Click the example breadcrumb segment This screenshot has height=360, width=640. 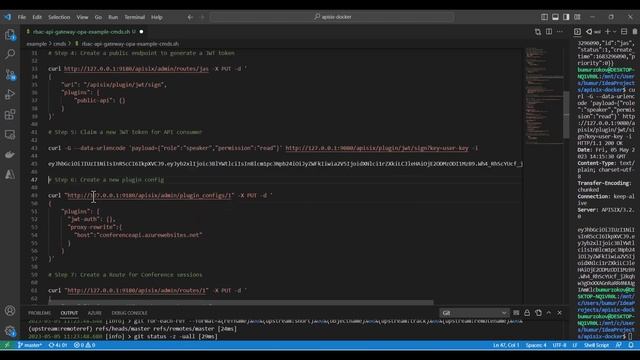pyautogui.click(x=37, y=44)
